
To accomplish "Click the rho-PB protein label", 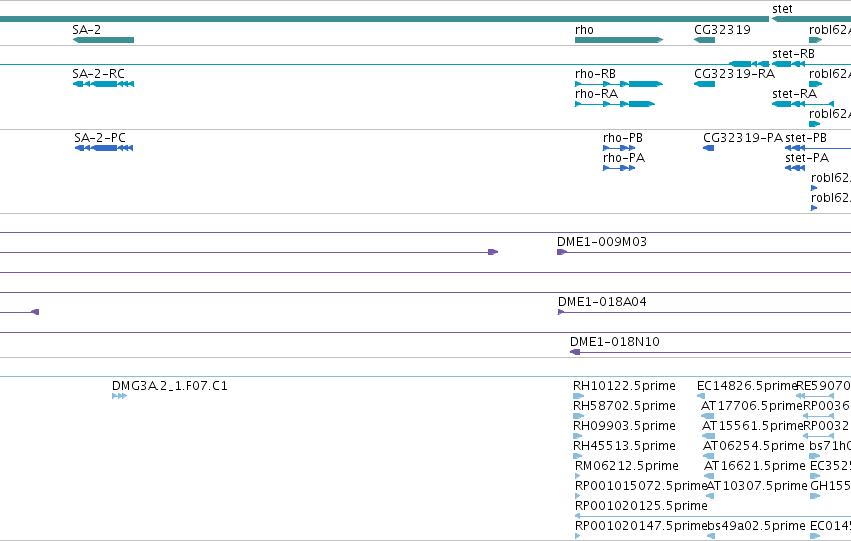I will click(623, 138).
